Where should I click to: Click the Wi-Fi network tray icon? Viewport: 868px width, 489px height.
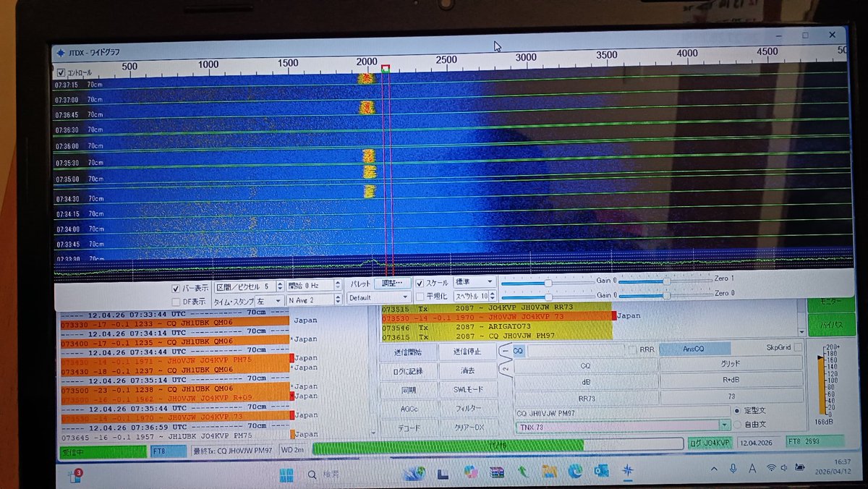(x=770, y=468)
